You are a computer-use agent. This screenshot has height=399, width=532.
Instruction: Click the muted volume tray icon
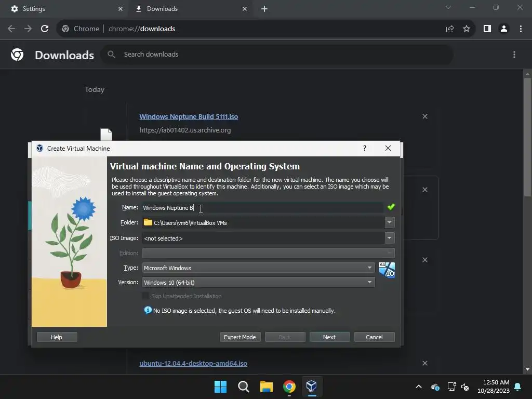pos(465,387)
